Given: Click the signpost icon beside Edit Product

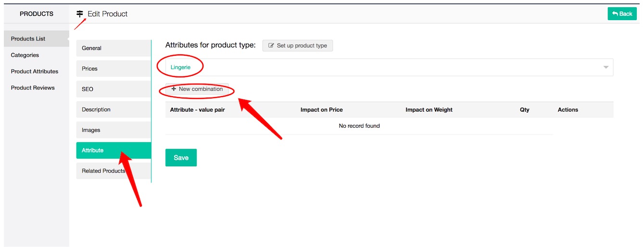Looking at the screenshot, I should [x=80, y=14].
